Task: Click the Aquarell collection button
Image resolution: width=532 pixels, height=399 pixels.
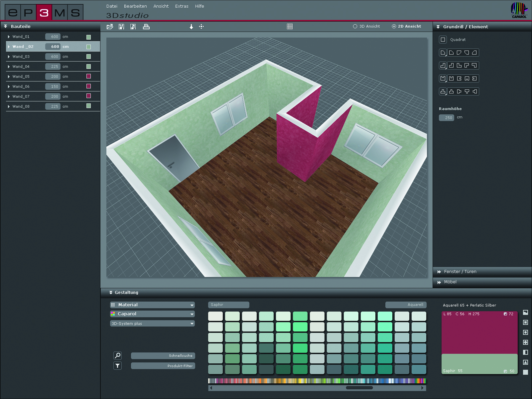Action: (406, 305)
